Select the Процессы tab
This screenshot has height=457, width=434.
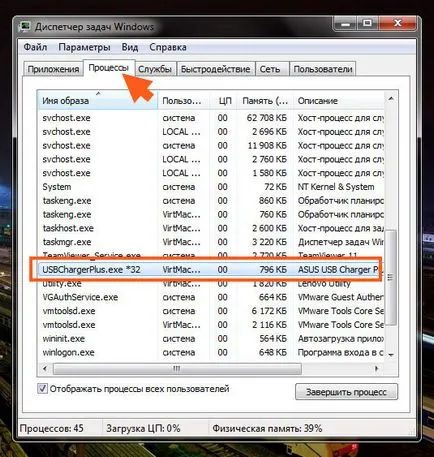point(109,68)
